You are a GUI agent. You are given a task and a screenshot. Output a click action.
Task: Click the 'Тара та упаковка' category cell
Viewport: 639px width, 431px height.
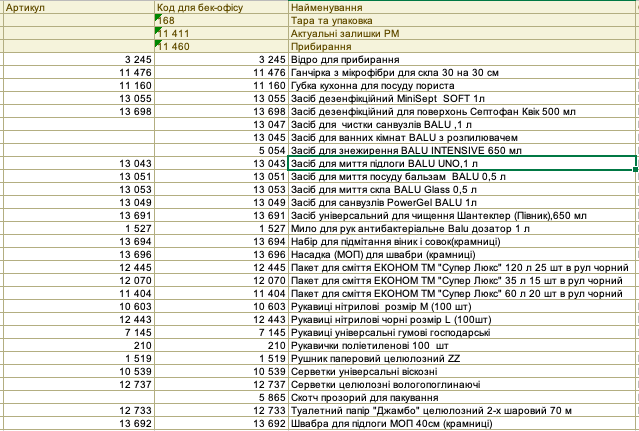tap(463, 20)
